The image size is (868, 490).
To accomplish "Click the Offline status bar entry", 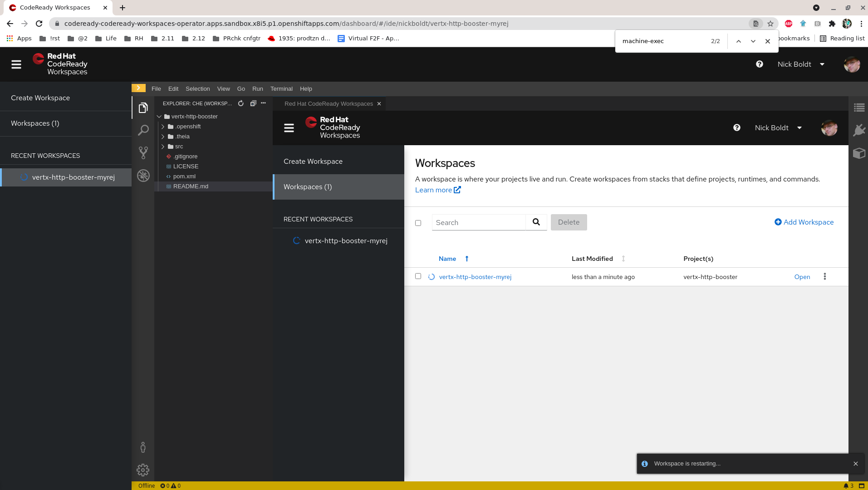I will [146, 486].
